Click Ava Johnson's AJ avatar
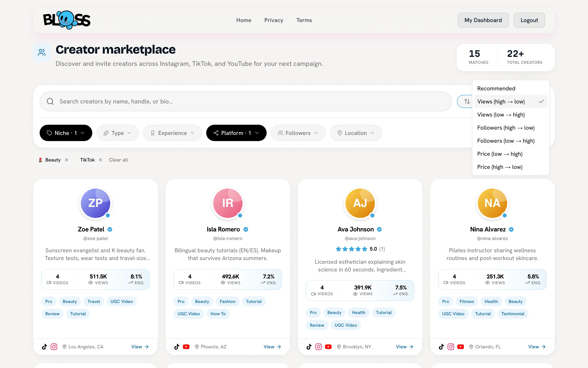The image size is (588, 368). tap(360, 203)
